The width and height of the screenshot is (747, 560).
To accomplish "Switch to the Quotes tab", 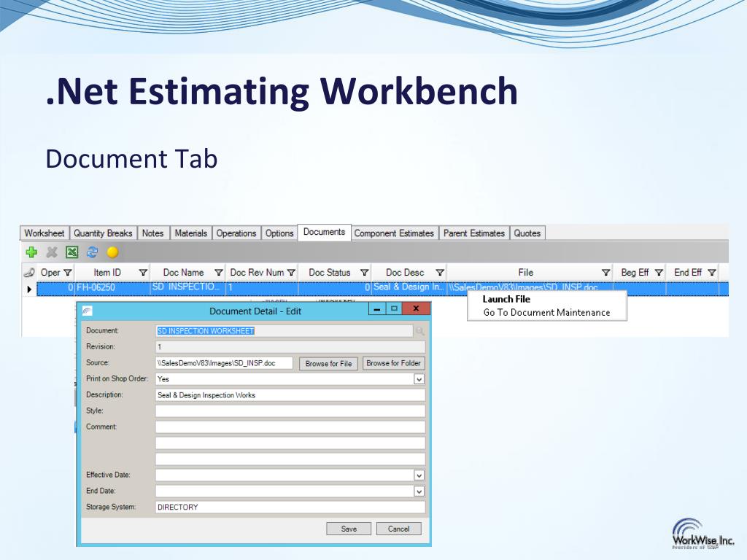I will [527, 233].
